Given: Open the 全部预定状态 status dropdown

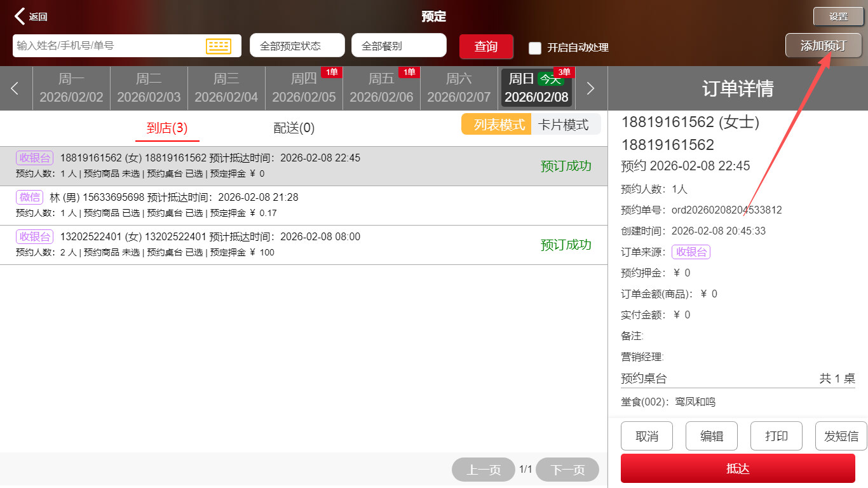Looking at the screenshot, I should tap(297, 46).
